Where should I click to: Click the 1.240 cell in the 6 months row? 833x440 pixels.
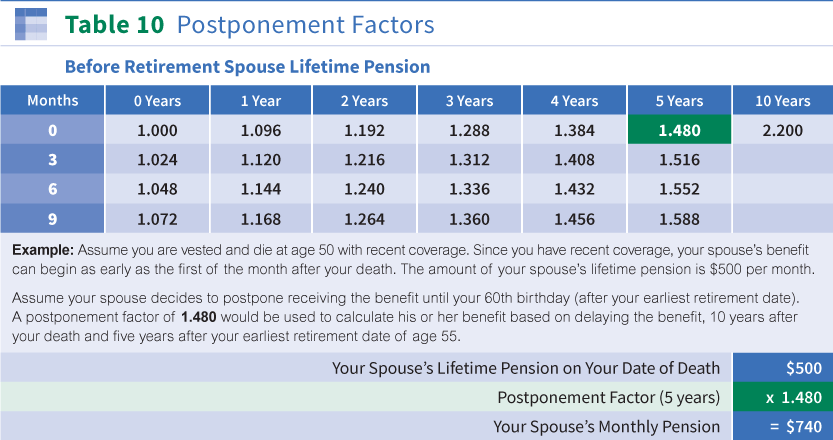coord(364,188)
